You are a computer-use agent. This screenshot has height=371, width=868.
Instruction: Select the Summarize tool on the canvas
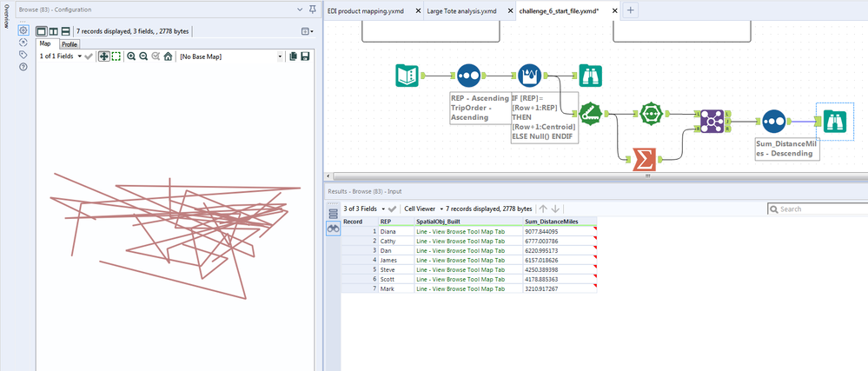[x=644, y=160]
